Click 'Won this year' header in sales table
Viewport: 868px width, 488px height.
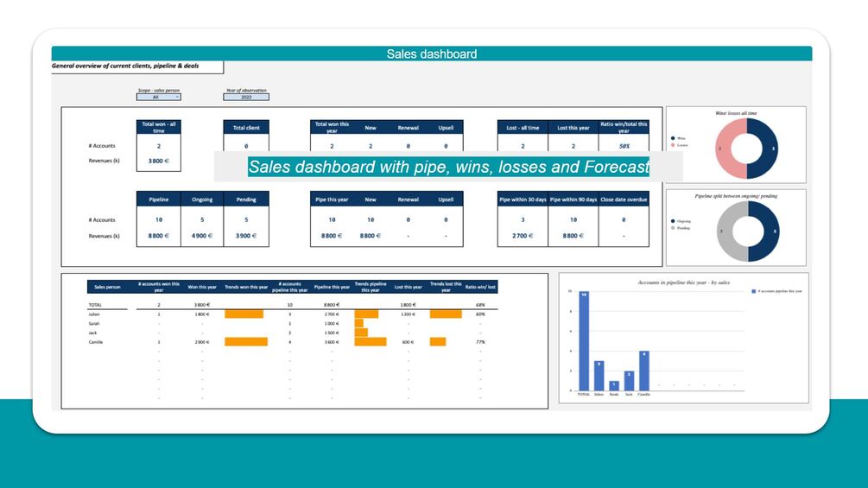(202, 287)
